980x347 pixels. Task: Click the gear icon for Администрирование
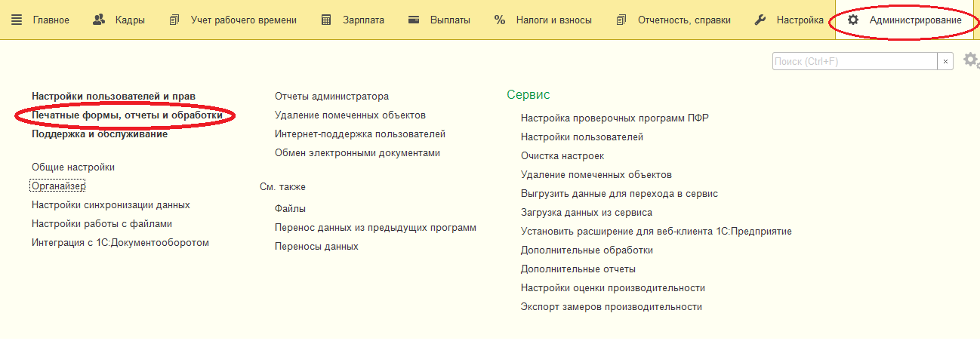pyautogui.click(x=853, y=20)
